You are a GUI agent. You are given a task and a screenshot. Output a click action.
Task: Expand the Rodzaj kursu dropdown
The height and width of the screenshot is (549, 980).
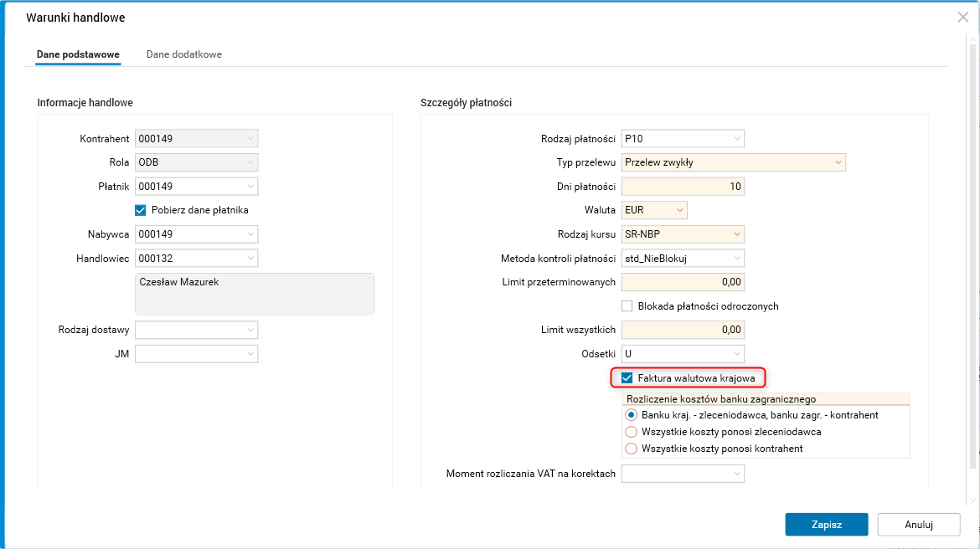pos(736,234)
